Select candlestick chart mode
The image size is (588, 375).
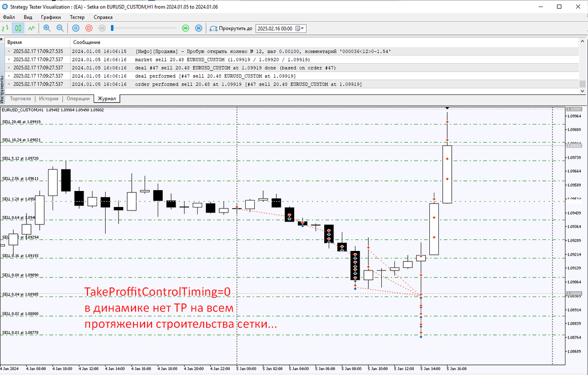18,28
